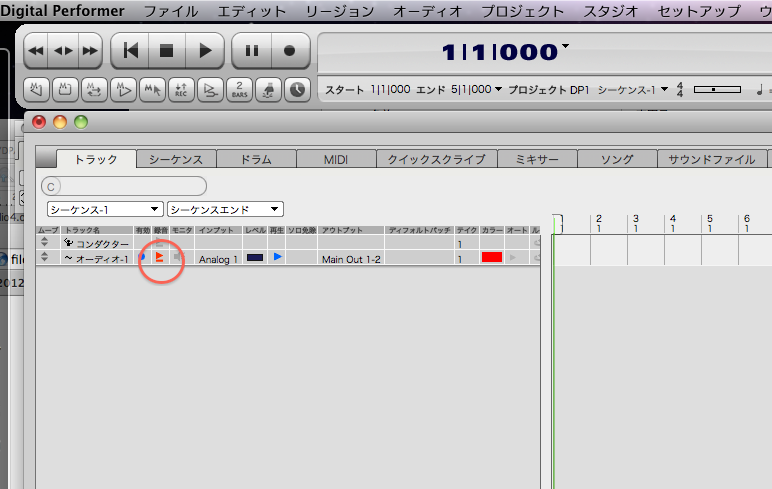The width and height of the screenshot is (772, 489).
Task: Open the リージョン menu
Action: [x=340, y=11]
